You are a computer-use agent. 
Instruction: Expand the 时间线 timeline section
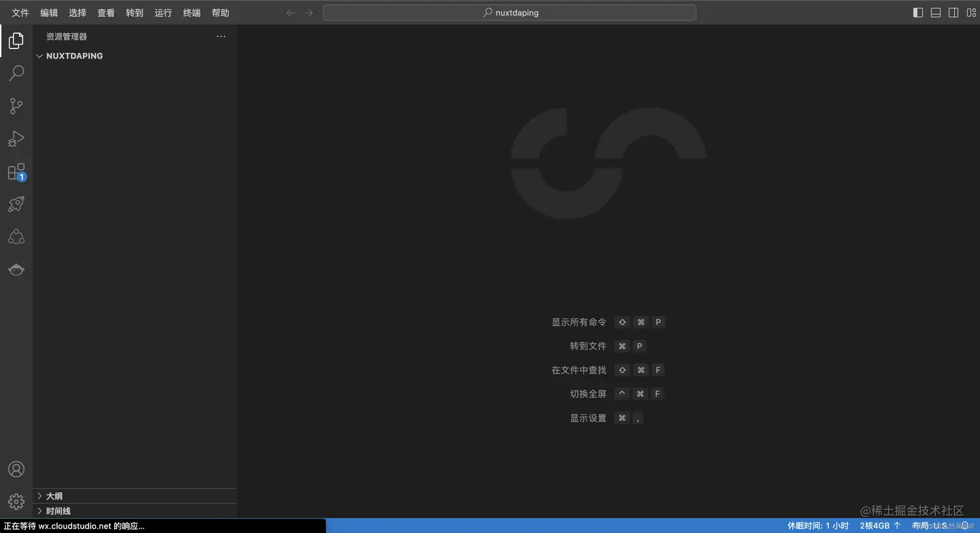[134, 511]
